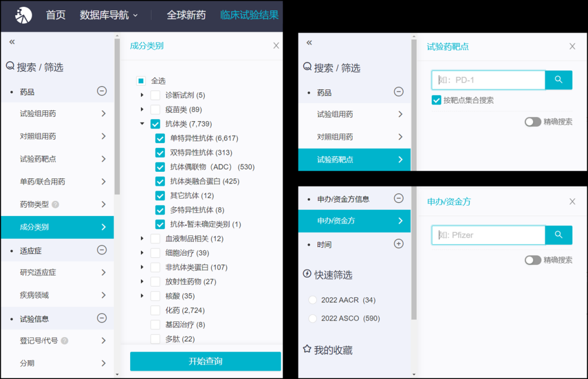The width and height of the screenshot is (588, 379).
Task: Close the 试验药靶点 panel
Action: pyautogui.click(x=572, y=46)
